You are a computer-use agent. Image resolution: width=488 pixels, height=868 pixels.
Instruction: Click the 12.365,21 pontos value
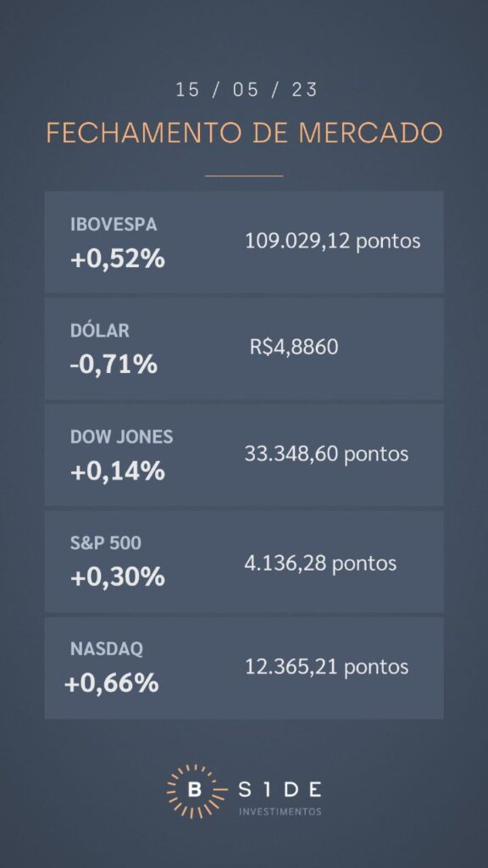pyautogui.click(x=326, y=666)
